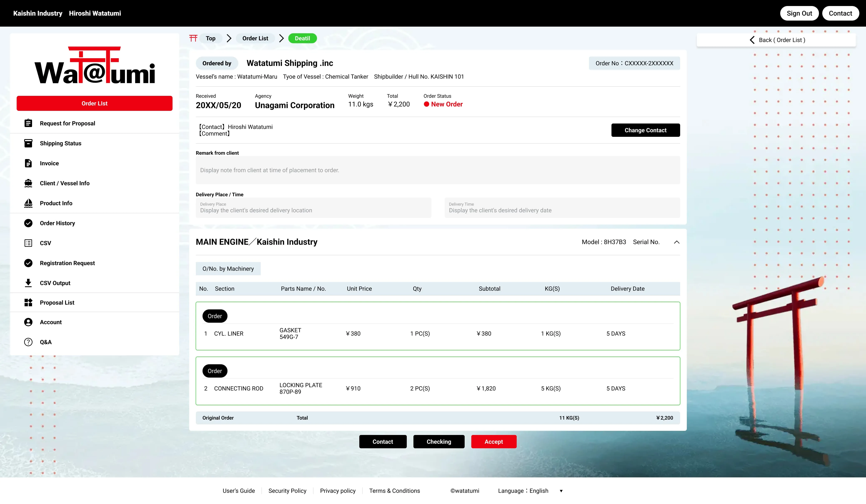Select the Request for Proposal sidebar icon
Viewport: 866px width, 504px height.
[x=29, y=123]
